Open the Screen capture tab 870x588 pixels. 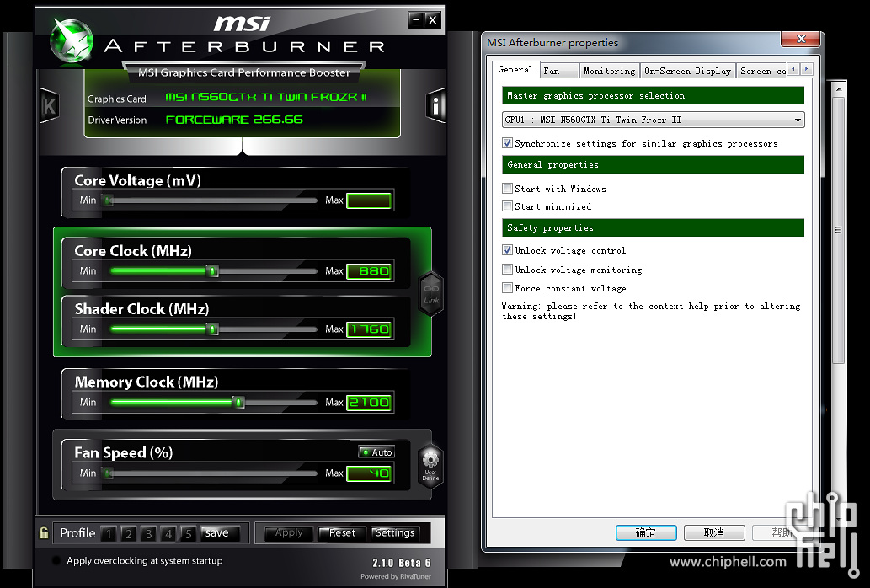762,71
